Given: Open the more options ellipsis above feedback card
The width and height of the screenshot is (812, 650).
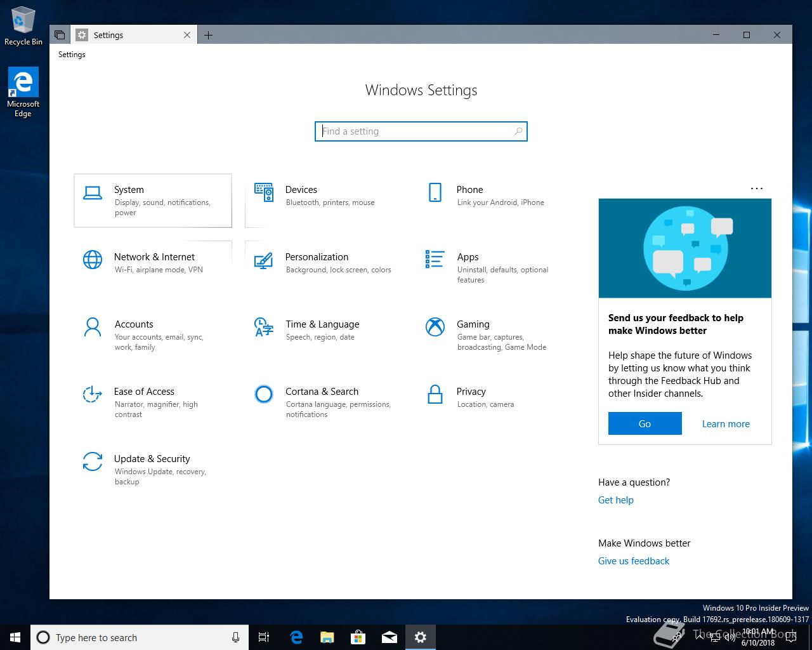Looking at the screenshot, I should coord(757,189).
